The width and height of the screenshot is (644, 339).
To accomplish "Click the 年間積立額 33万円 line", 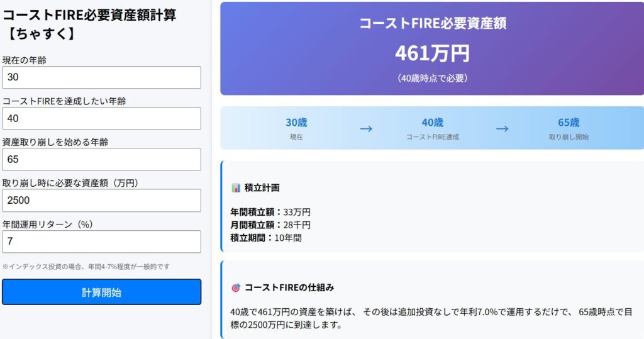I will coord(270,213).
